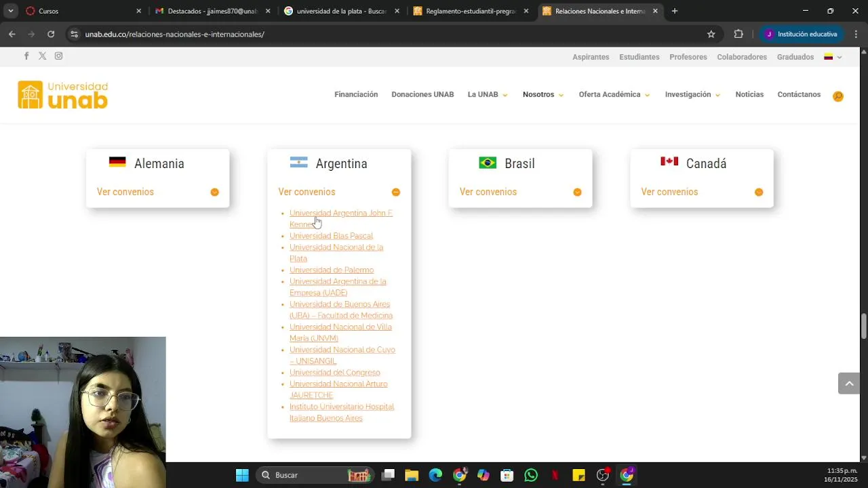Open Windows Start menu
The image size is (868, 488).
coord(242,475)
